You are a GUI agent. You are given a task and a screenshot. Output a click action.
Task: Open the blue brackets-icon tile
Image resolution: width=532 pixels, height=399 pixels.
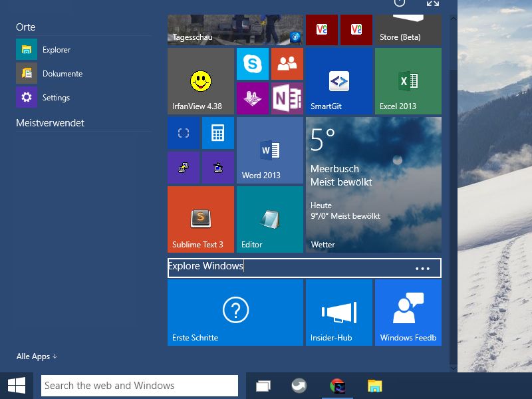pos(184,133)
